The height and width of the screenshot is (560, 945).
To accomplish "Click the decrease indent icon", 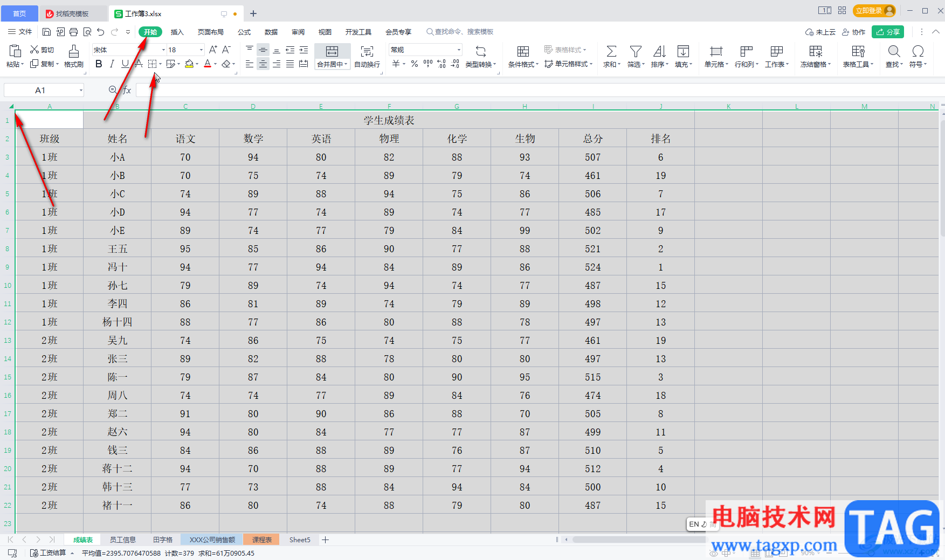I will [290, 50].
